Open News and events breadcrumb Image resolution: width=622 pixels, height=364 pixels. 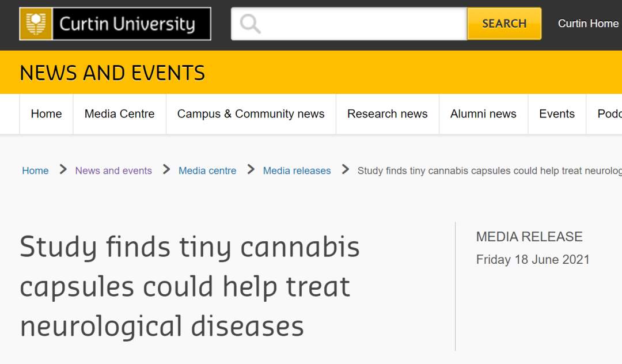[113, 170]
